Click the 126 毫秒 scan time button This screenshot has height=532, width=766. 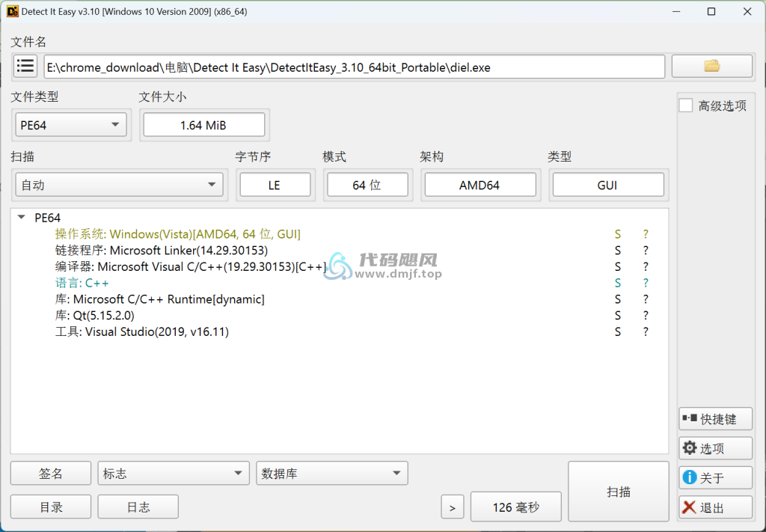[516, 507]
